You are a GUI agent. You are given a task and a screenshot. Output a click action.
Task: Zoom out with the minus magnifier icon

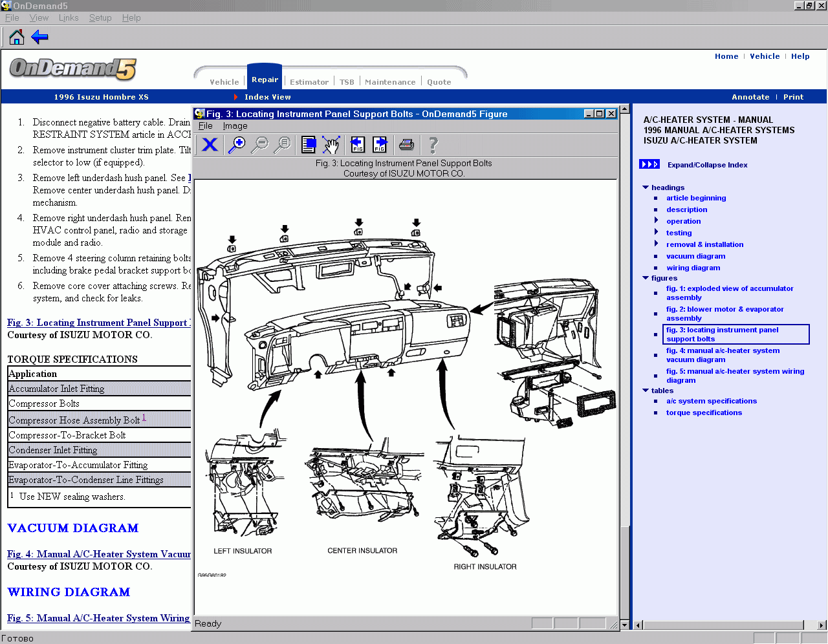[259, 144]
